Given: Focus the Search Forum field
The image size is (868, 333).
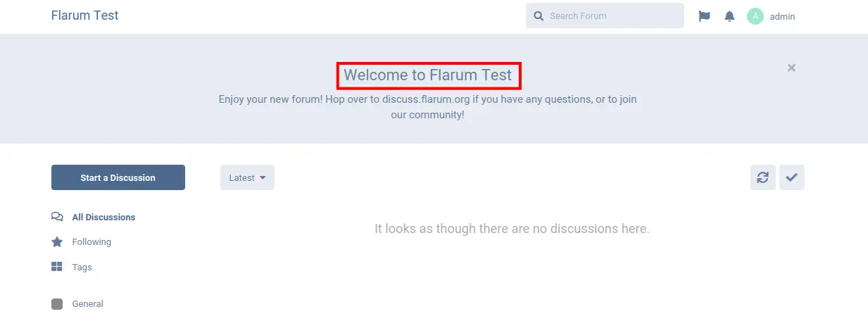Looking at the screenshot, I should pos(605,15).
